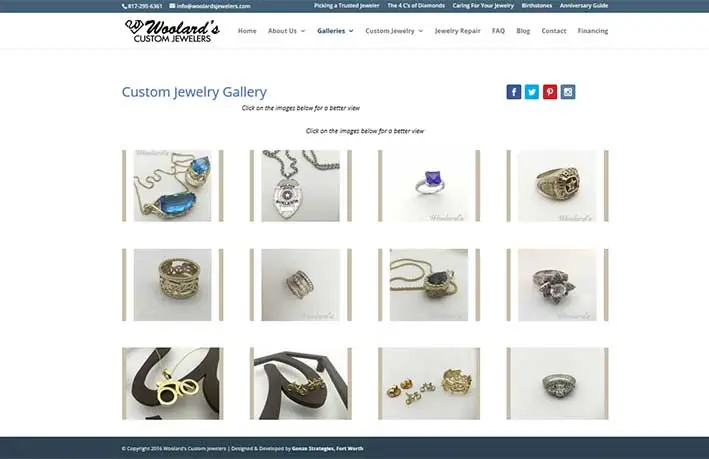Open the gold bicycle pendant thumbnail
This screenshot has width=709, height=459.
173,383
